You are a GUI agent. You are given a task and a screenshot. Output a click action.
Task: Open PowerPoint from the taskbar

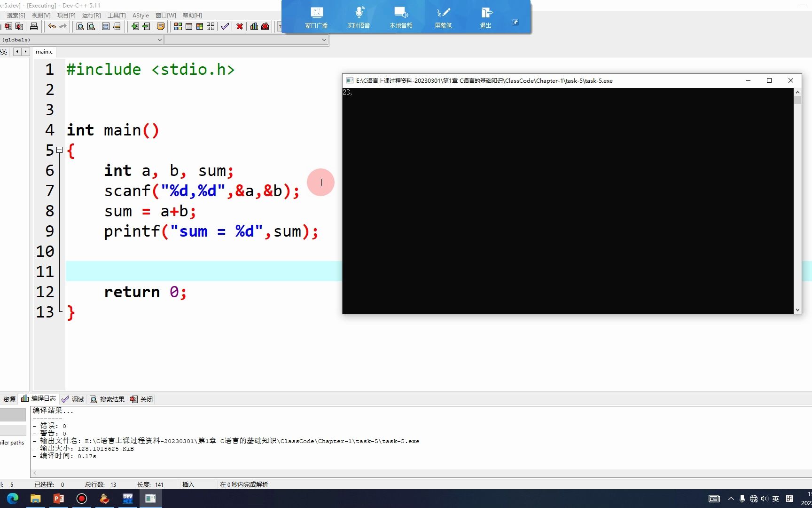59,499
